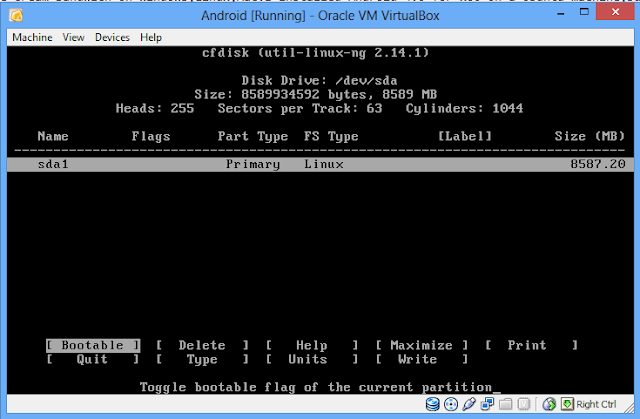Minimize the VirtualBox window

[561, 13]
